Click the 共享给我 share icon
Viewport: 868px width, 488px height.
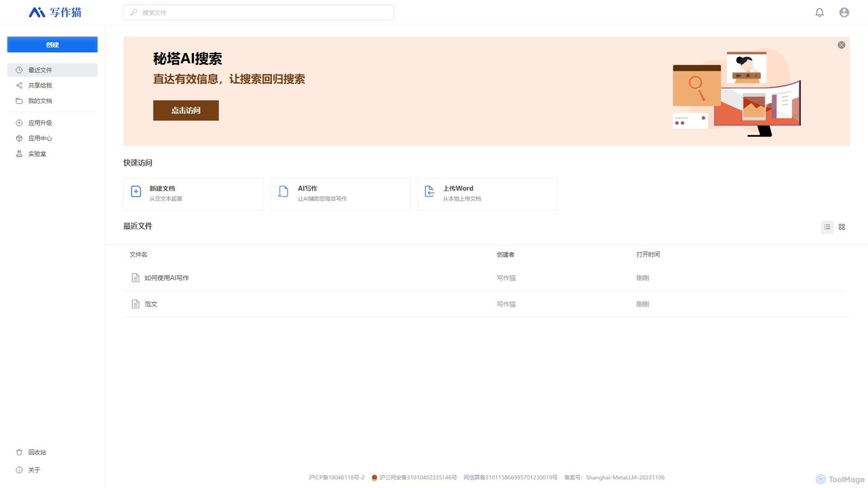pos(19,85)
